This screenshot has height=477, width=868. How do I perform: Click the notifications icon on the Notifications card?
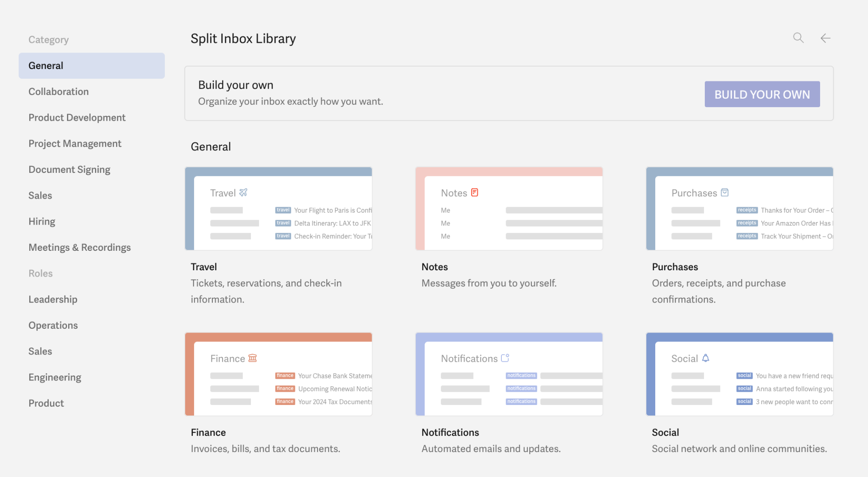pyautogui.click(x=505, y=358)
